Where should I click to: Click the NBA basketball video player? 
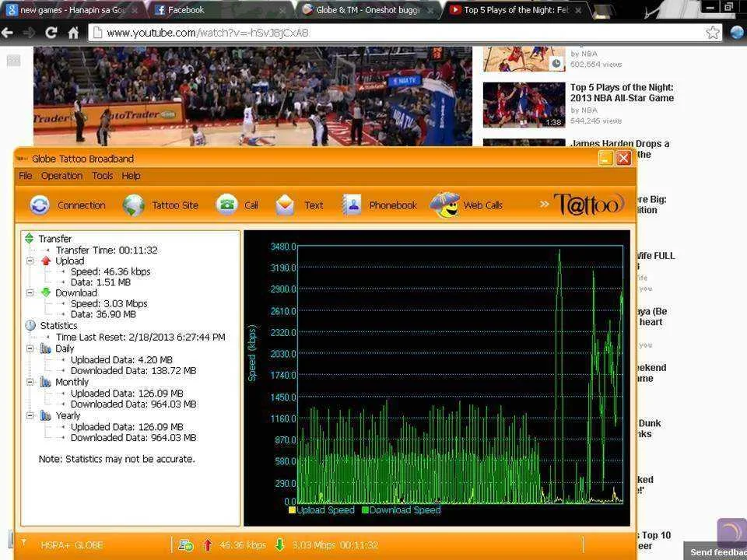253,96
